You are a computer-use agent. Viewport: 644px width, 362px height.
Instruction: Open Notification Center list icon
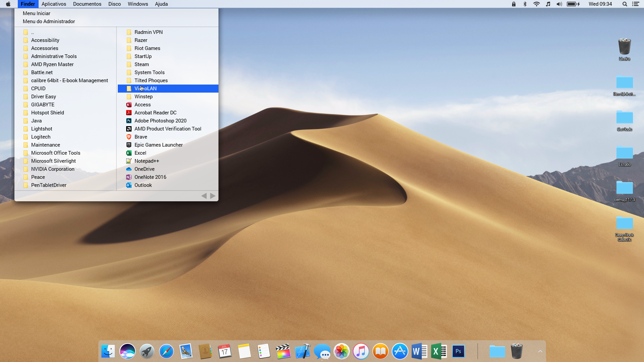(636, 4)
